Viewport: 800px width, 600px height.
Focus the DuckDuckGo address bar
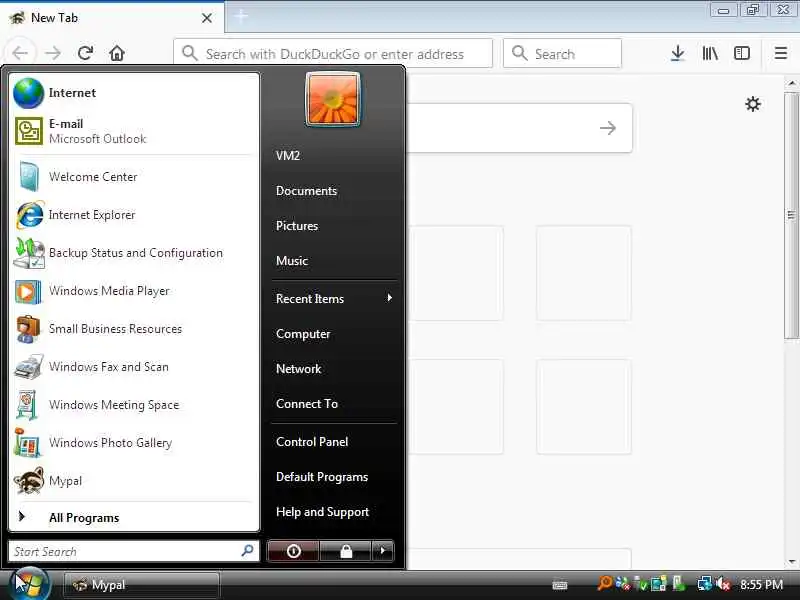[333, 54]
